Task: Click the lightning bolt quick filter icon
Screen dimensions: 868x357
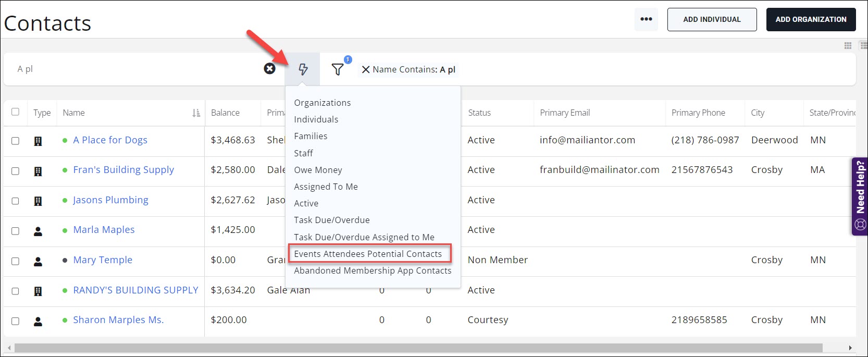Action: coord(303,69)
